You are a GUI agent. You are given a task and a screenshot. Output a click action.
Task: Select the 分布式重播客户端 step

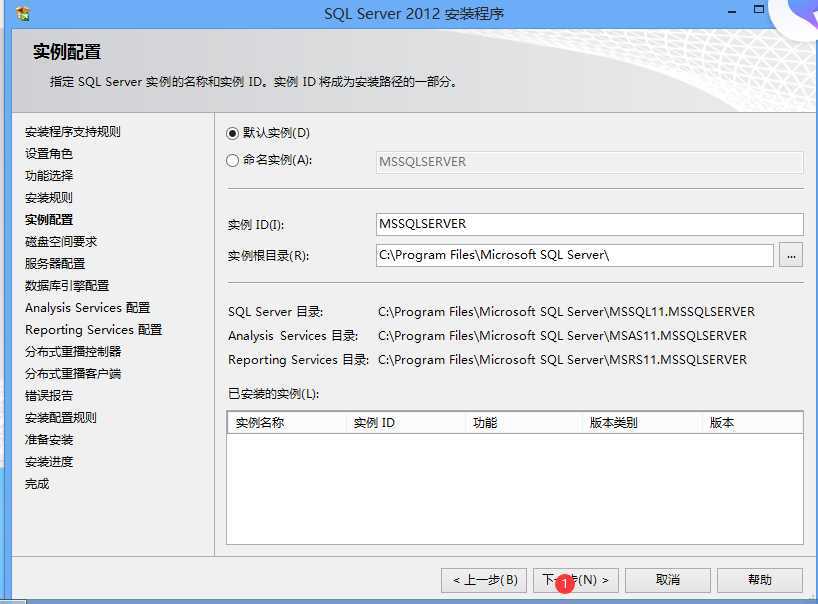[x=73, y=373]
